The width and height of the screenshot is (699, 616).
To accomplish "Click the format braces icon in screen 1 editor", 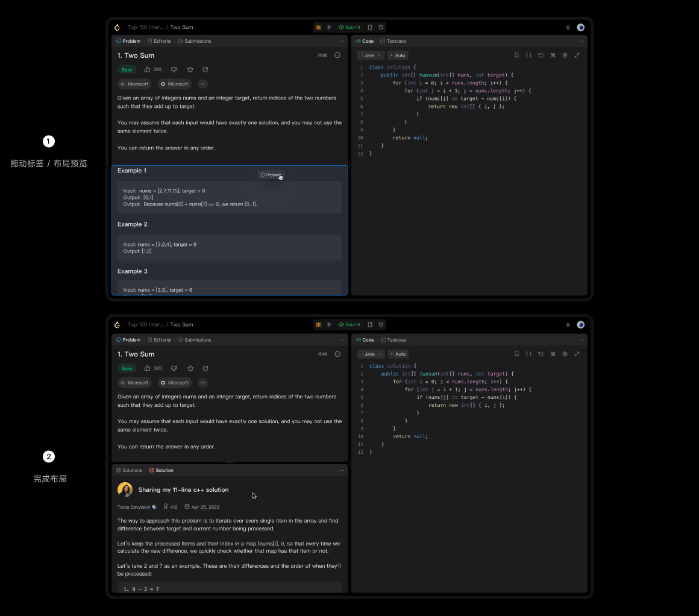I will pos(528,55).
